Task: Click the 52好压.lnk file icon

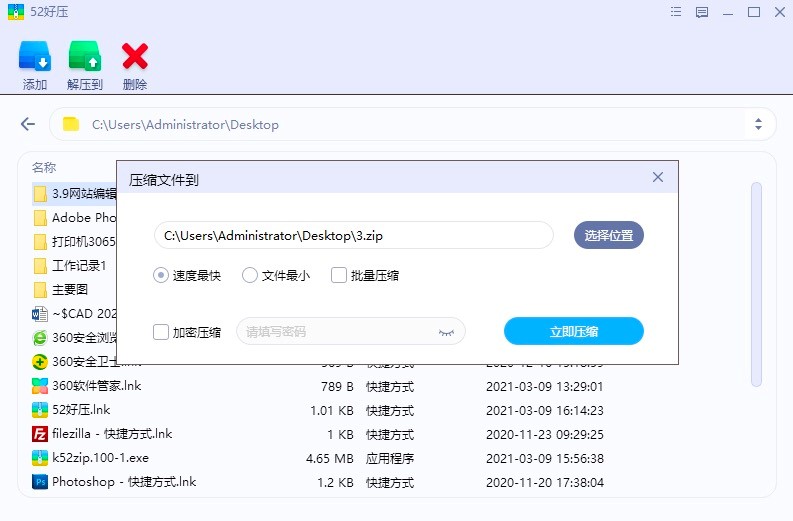Action: tap(40, 410)
